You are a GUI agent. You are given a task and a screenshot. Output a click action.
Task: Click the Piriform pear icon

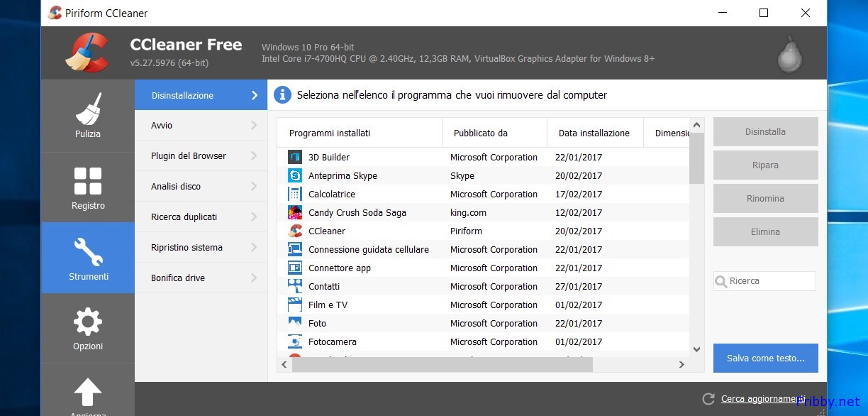tap(789, 54)
